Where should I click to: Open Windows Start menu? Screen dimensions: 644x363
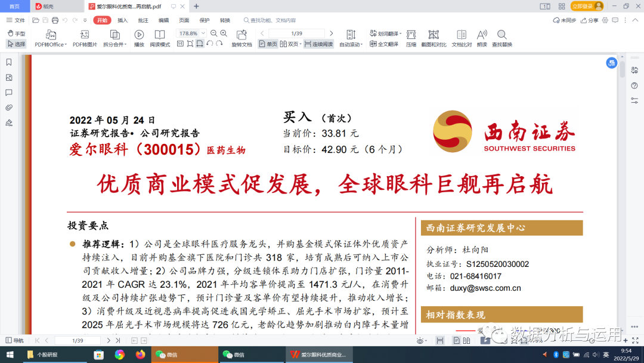click(x=10, y=355)
